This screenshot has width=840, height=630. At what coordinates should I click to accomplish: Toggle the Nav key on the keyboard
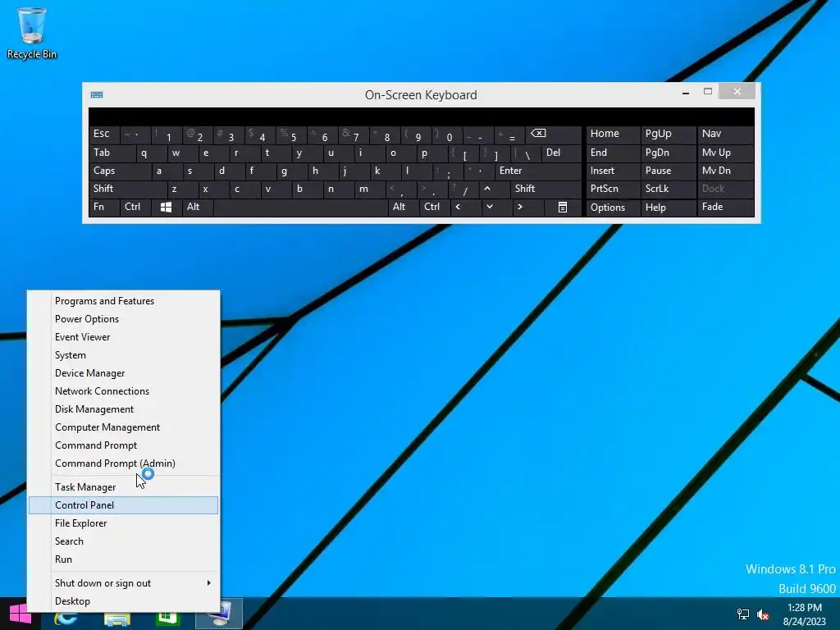726,134
